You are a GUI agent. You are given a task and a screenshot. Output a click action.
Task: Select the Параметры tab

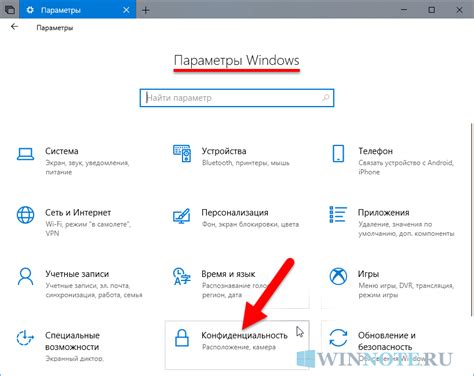point(78,9)
